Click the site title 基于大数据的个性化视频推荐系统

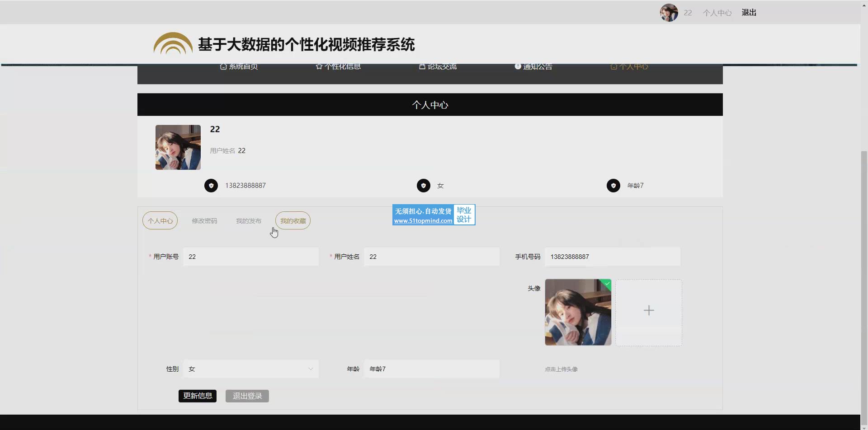(x=306, y=44)
